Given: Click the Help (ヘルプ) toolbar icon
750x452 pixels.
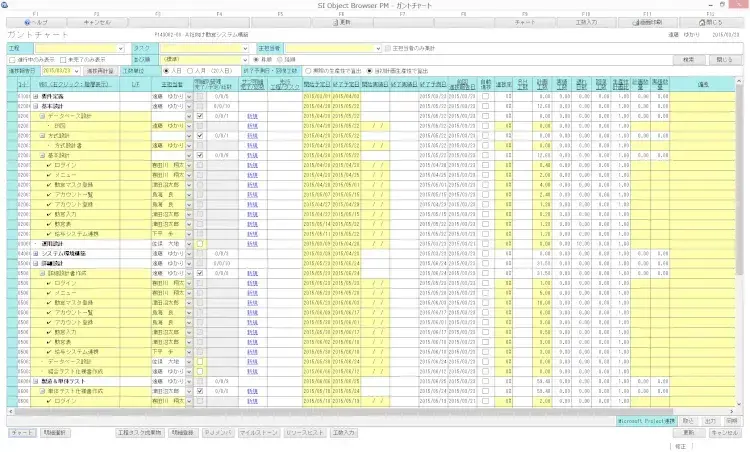Looking at the screenshot, I should point(35,20).
